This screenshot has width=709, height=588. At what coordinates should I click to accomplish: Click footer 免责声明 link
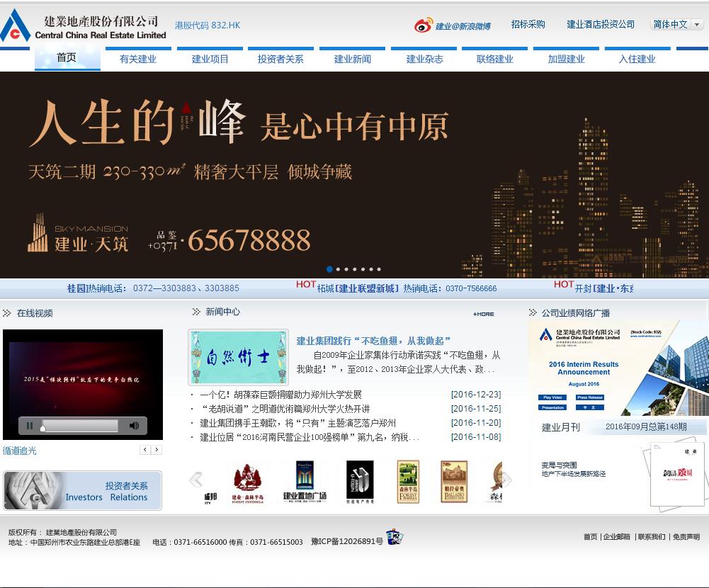[686, 537]
